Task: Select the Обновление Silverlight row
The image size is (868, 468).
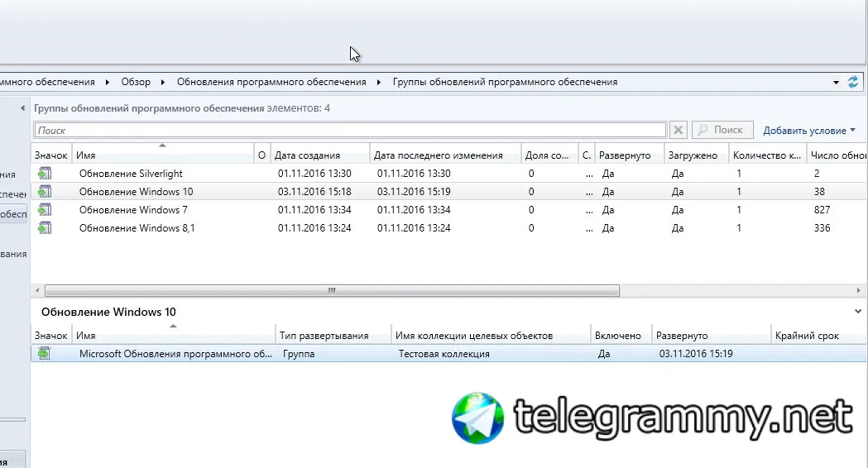Action: (x=449, y=173)
